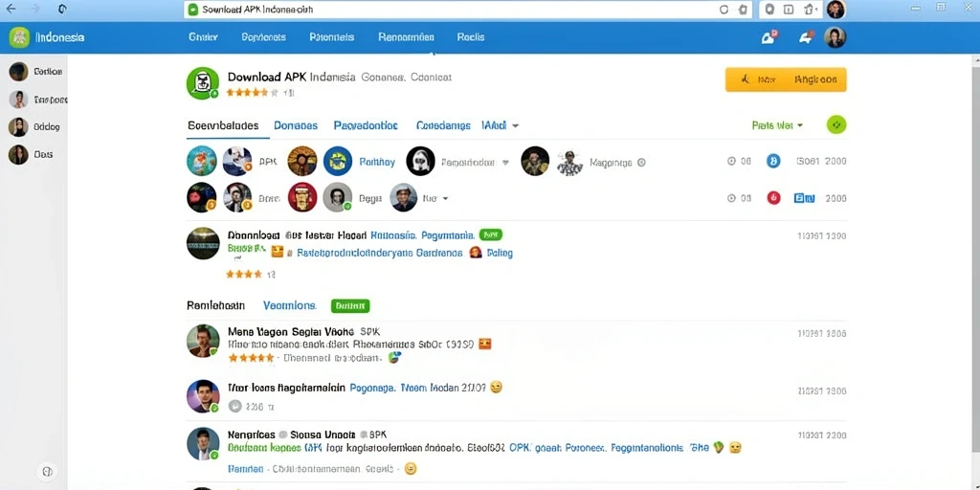This screenshot has width=980, height=490.
Task: Select the Pacvadontioc tab
Action: pos(366,125)
